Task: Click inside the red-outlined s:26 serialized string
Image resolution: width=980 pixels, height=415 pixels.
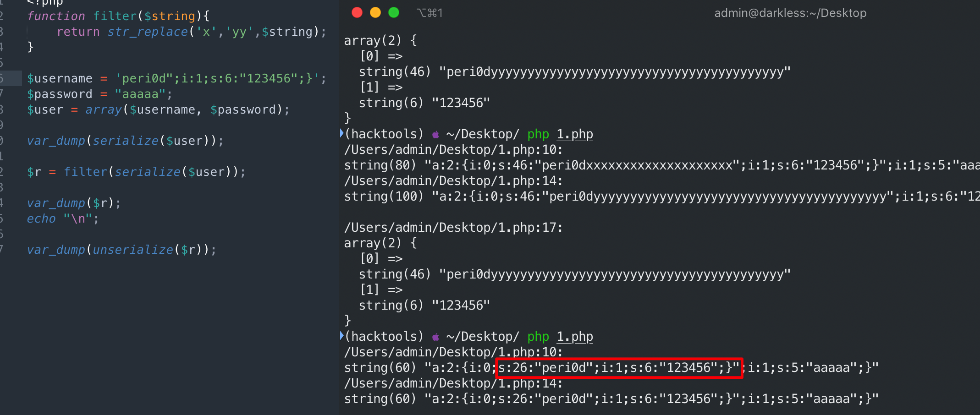Action: point(619,368)
